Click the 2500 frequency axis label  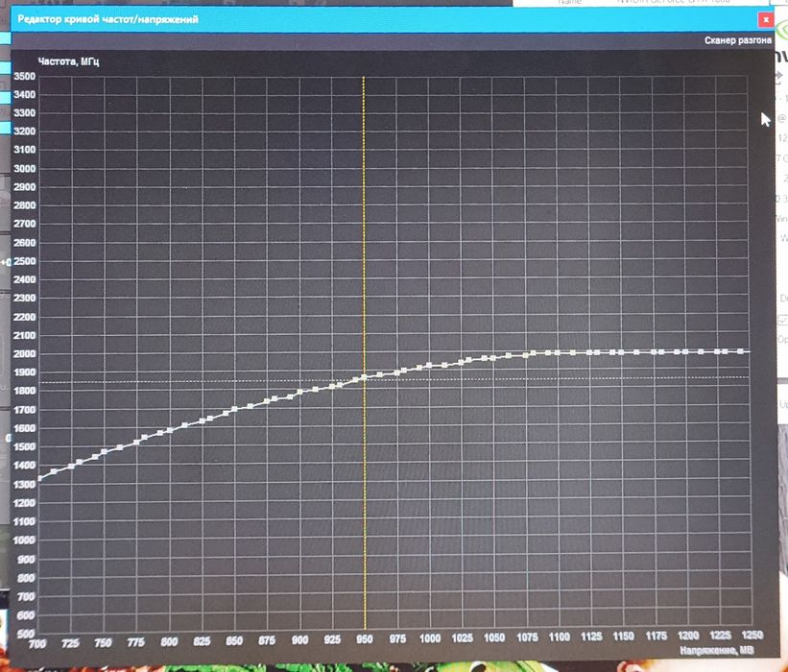[25, 261]
